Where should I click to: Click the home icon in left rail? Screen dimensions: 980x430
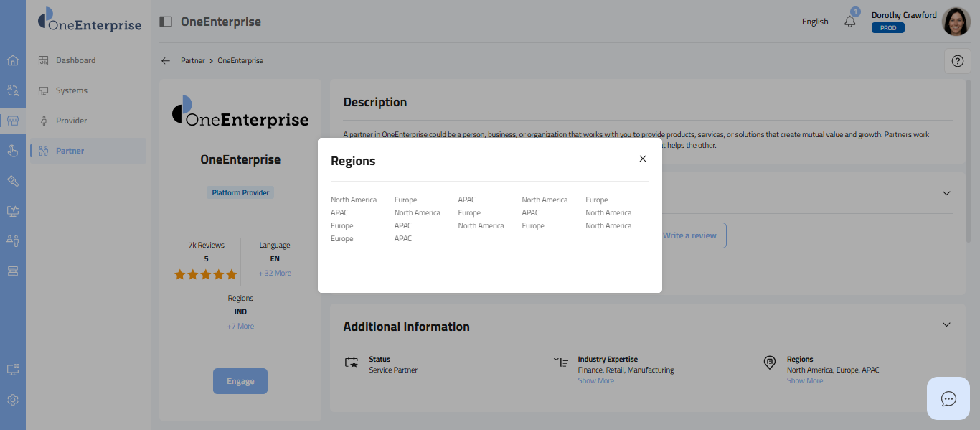12,60
